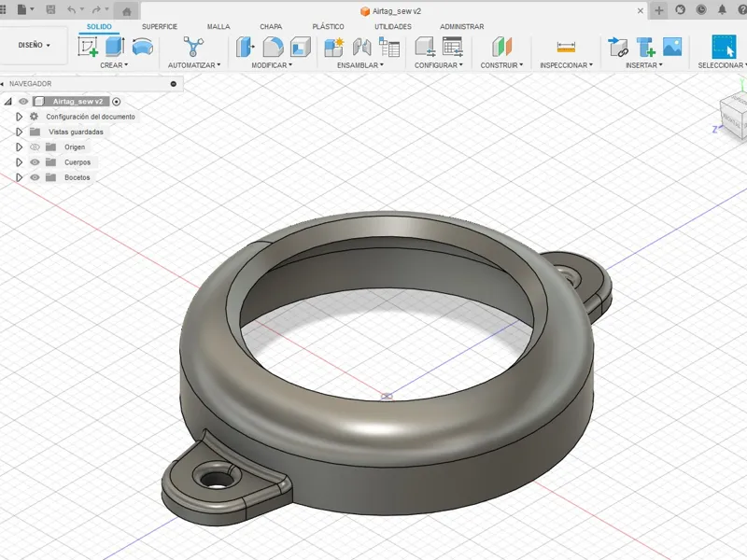Switch to the MALLA tab

(218, 27)
